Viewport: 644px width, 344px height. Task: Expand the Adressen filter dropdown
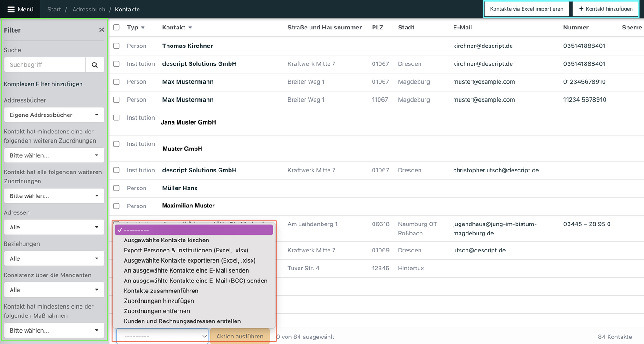[53, 227]
